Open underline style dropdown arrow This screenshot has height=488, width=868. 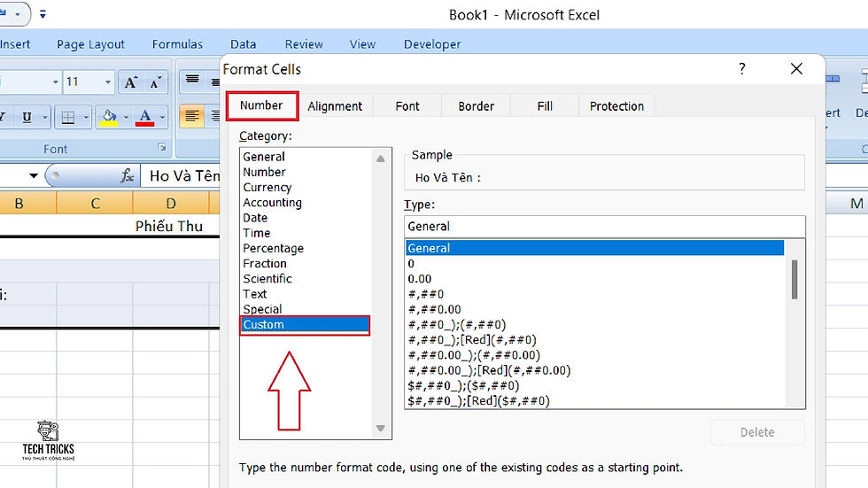click(45, 117)
